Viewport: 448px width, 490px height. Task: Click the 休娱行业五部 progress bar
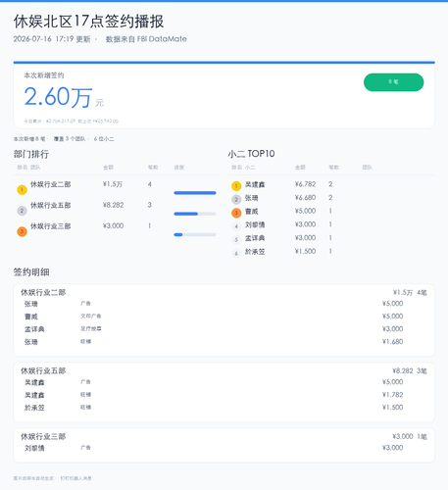point(195,214)
